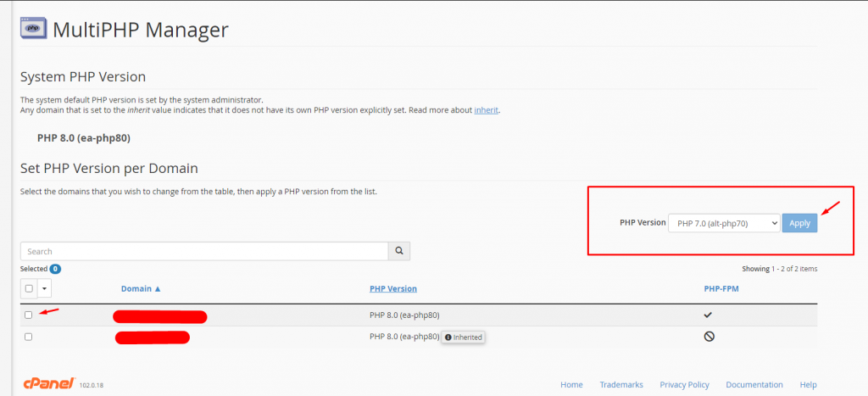Screen dimensions: 868x396
Task: Open the Documentation footer link
Action: (x=754, y=384)
